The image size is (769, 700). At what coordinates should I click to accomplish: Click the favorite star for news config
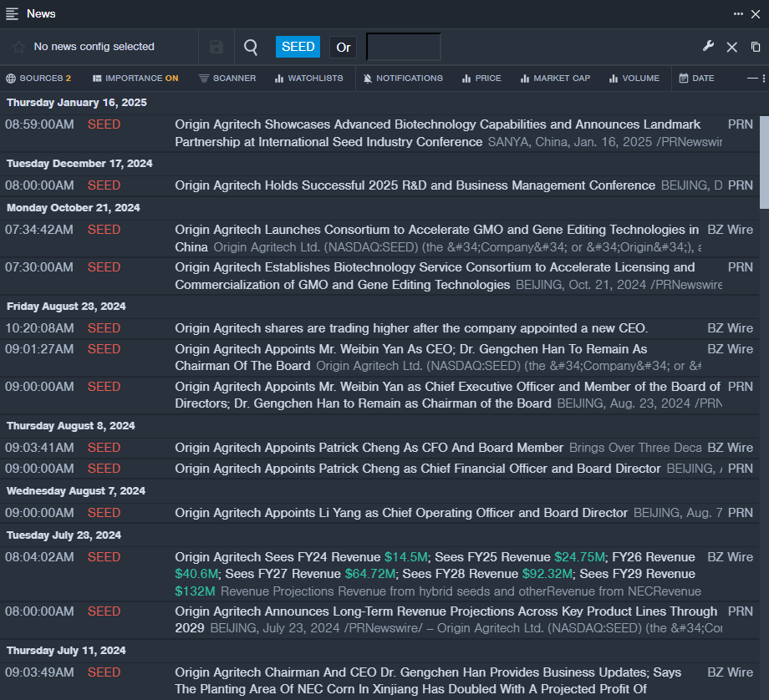(18, 47)
